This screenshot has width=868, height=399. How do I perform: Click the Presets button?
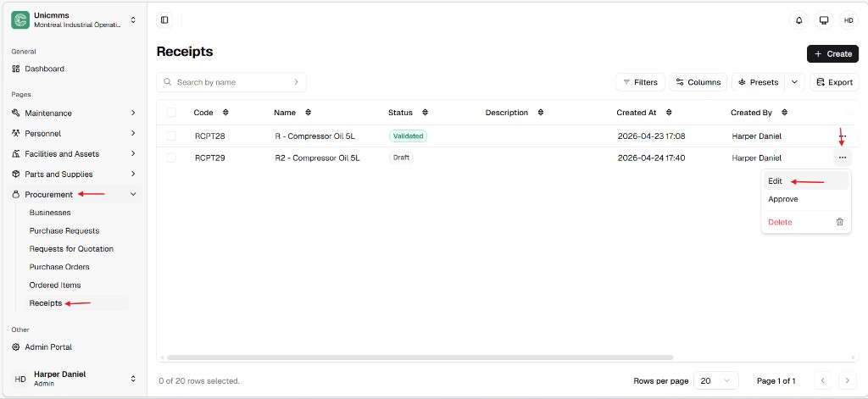point(759,82)
